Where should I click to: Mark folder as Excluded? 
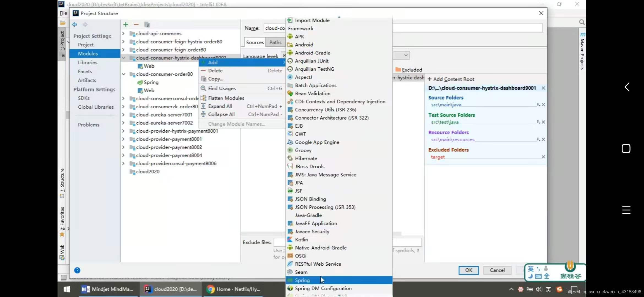[x=409, y=70]
